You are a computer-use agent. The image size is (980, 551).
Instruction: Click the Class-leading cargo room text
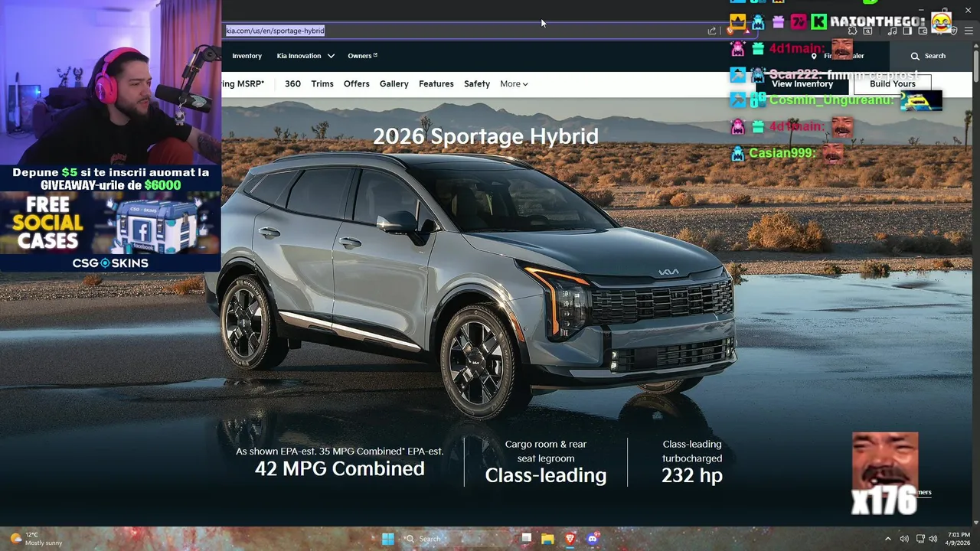point(546,475)
